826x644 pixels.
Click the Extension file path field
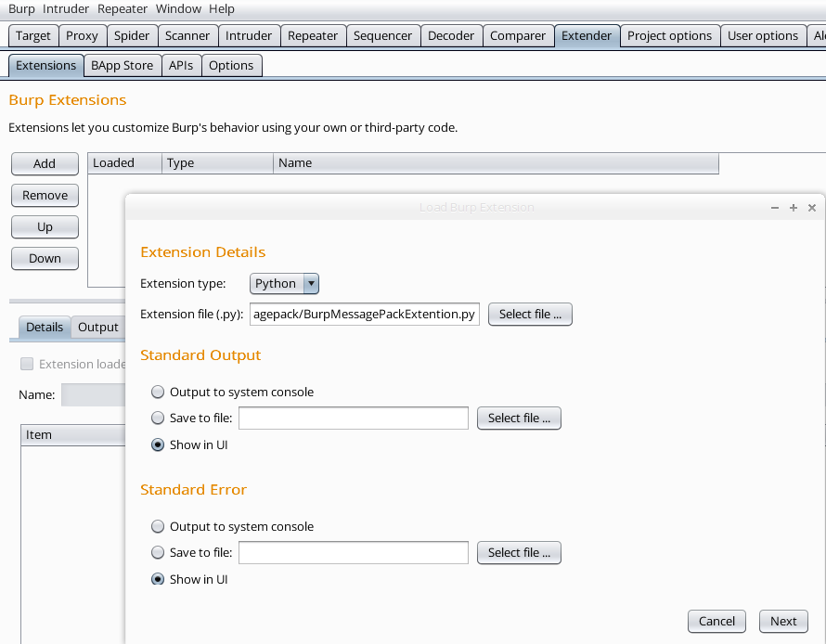[364, 315]
